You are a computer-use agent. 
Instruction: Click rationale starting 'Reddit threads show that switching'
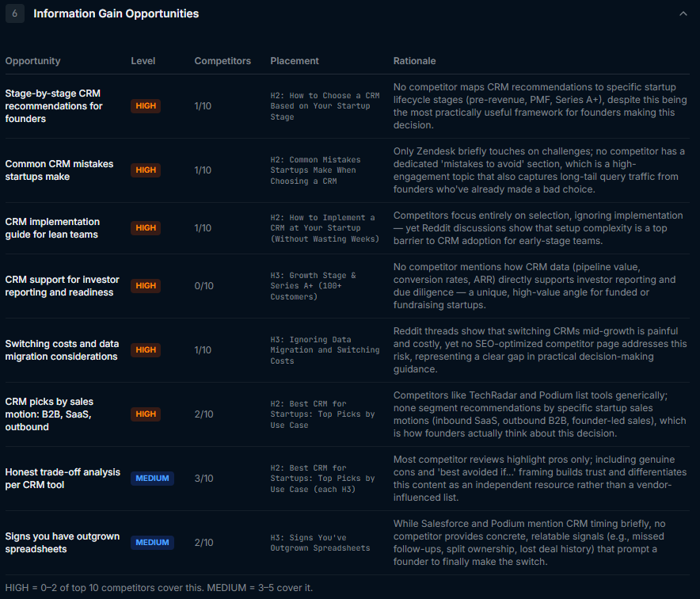pos(540,350)
